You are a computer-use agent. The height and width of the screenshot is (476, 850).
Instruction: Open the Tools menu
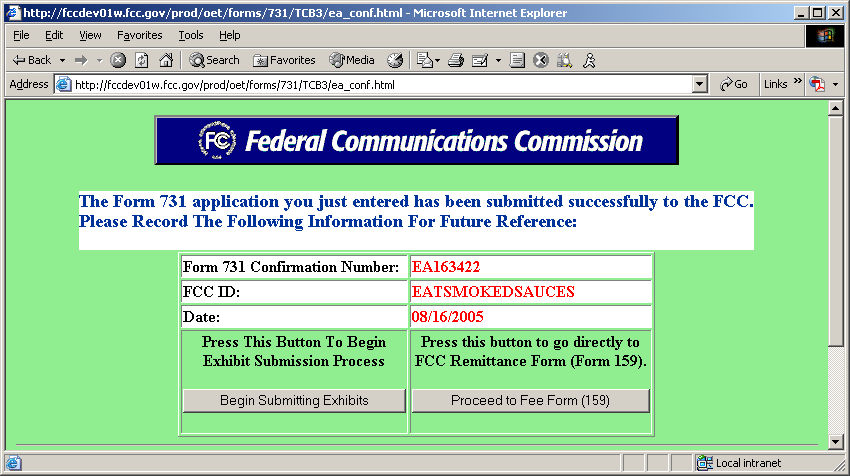tap(191, 35)
